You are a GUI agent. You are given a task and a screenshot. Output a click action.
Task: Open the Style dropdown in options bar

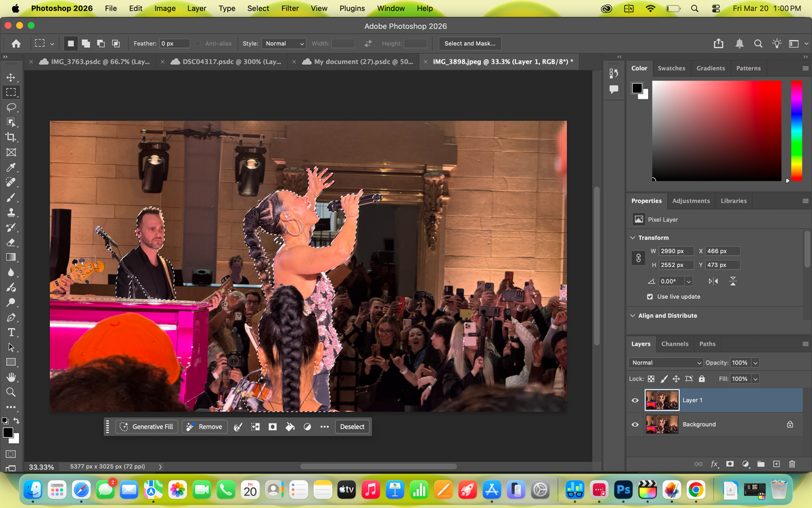(x=284, y=43)
